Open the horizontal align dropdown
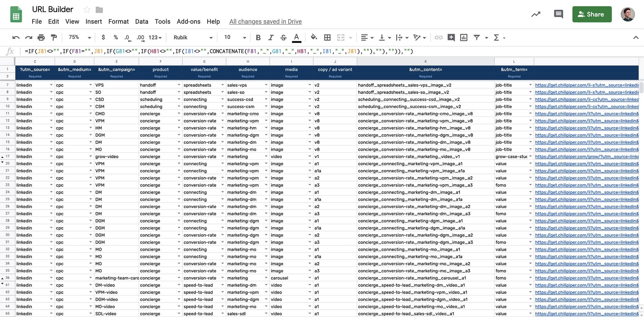Image resolution: width=644 pixels, height=317 pixels. [x=367, y=38]
